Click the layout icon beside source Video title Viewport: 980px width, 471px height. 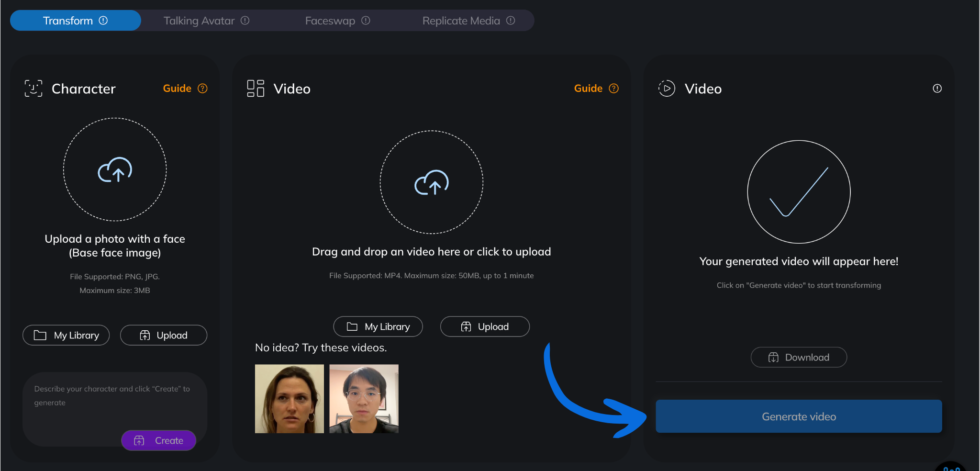(x=256, y=88)
